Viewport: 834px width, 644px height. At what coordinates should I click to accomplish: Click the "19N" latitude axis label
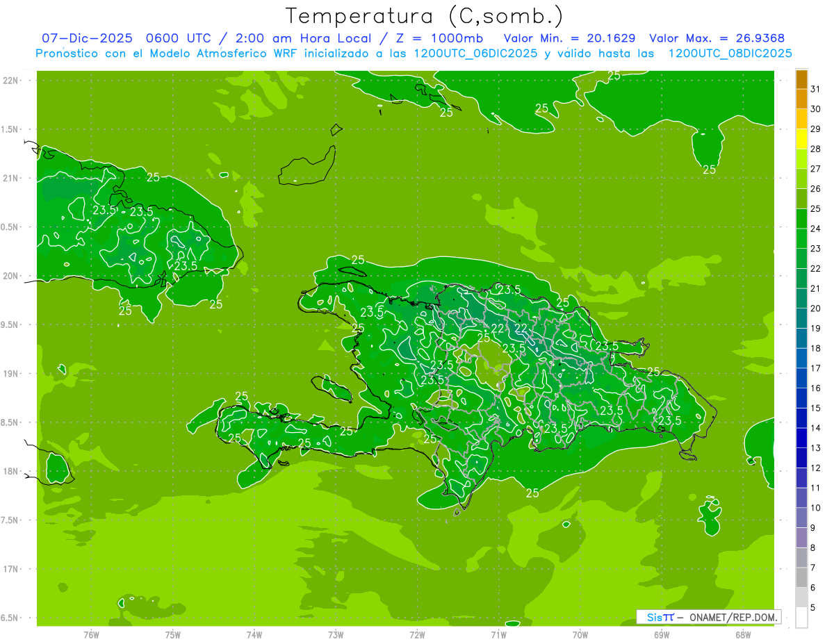(x=10, y=373)
